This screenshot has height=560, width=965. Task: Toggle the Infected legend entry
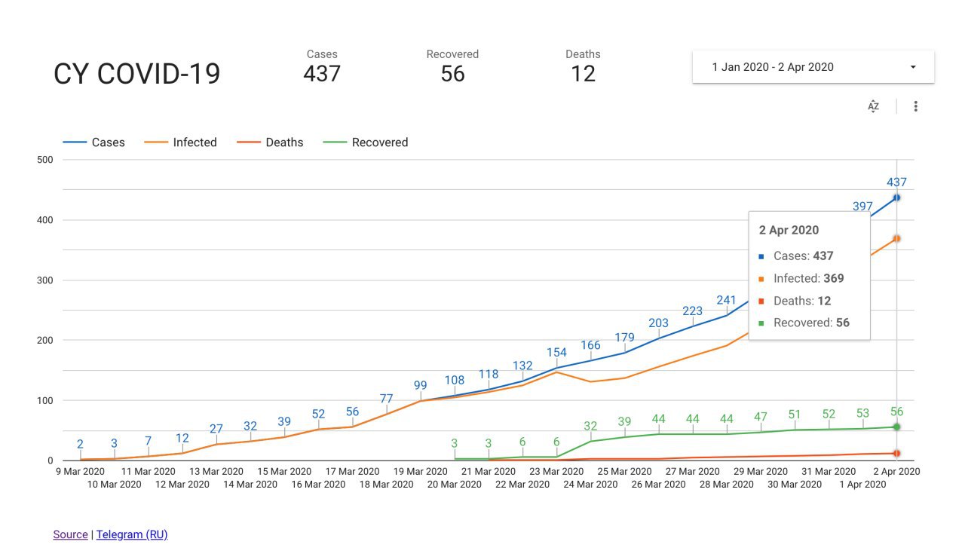click(182, 142)
